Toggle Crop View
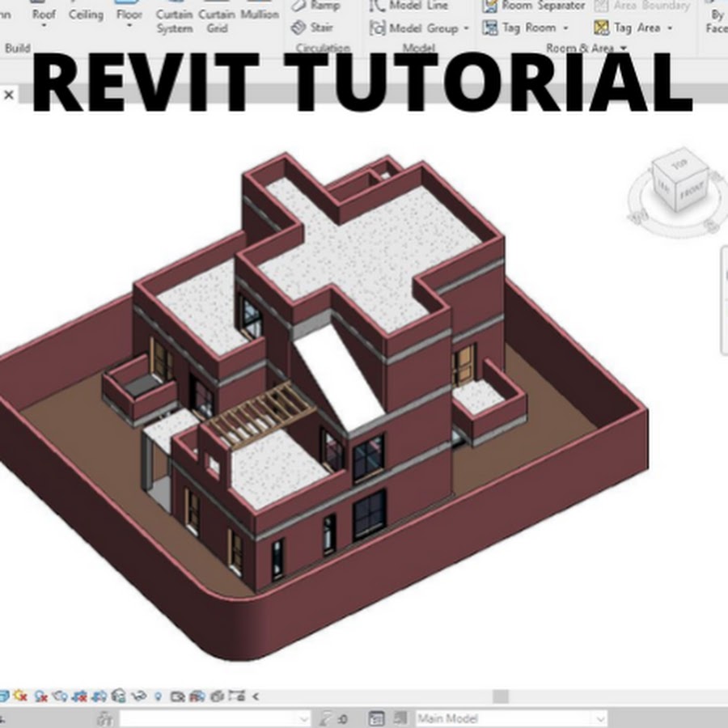This screenshot has height=728, width=728. point(80,696)
